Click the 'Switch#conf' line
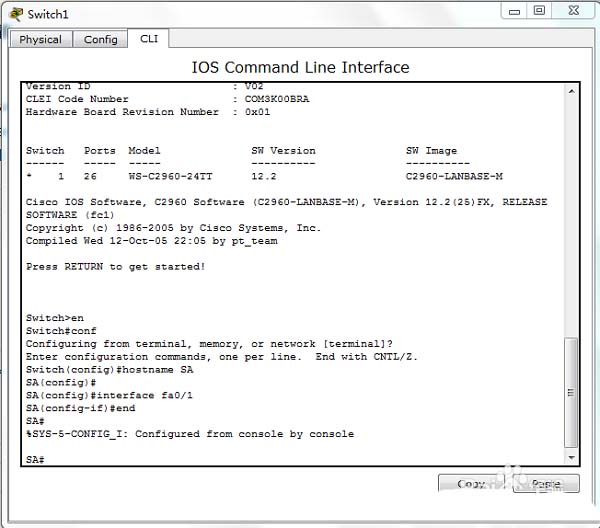 coord(61,331)
